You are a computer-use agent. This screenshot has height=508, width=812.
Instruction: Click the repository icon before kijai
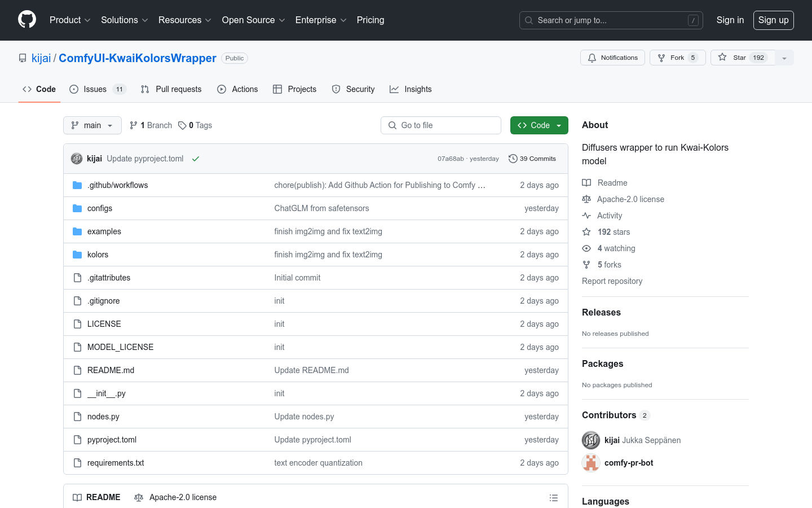click(23, 58)
